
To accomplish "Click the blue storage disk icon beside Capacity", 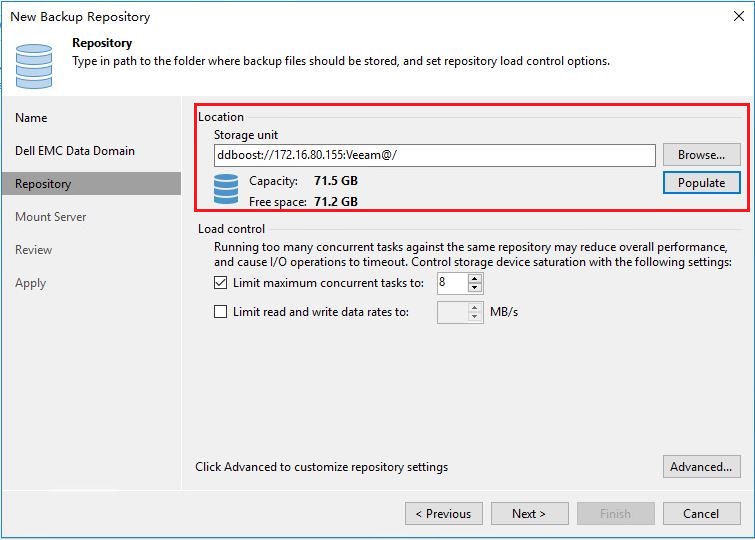I will [x=226, y=189].
